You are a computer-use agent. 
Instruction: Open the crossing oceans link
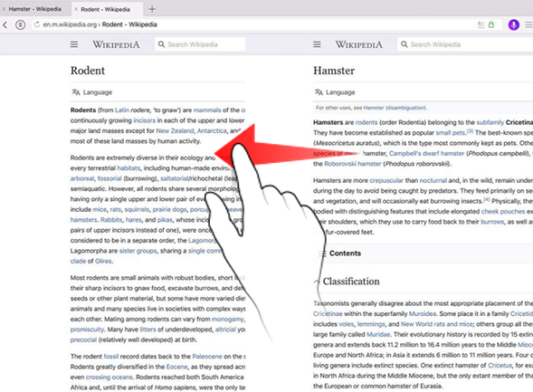109,377
